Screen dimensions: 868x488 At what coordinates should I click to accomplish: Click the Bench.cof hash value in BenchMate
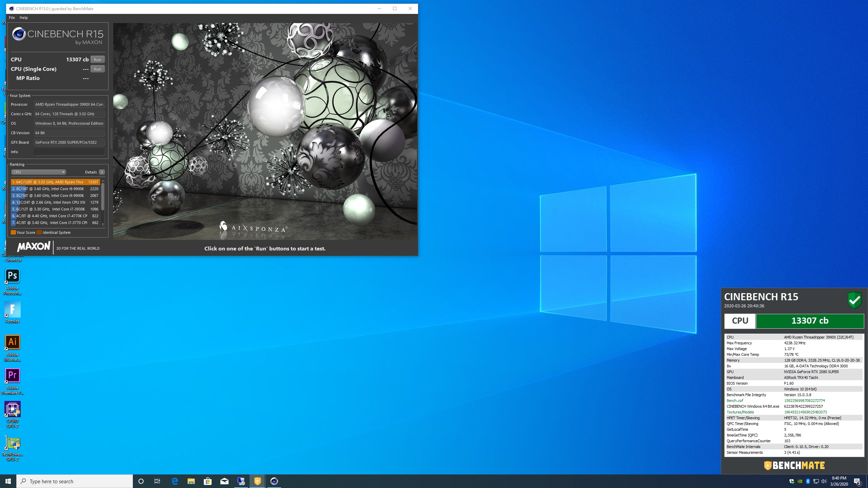[804, 401]
